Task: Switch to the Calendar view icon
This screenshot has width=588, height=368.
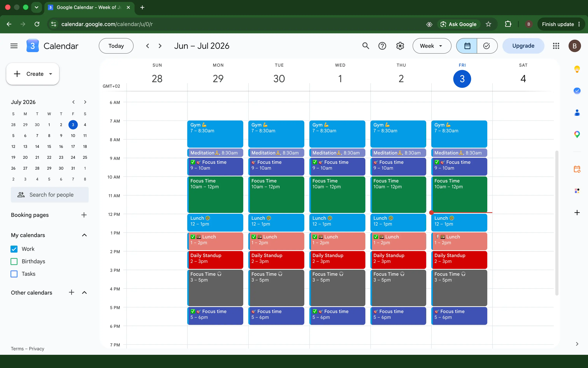Action: point(467,46)
